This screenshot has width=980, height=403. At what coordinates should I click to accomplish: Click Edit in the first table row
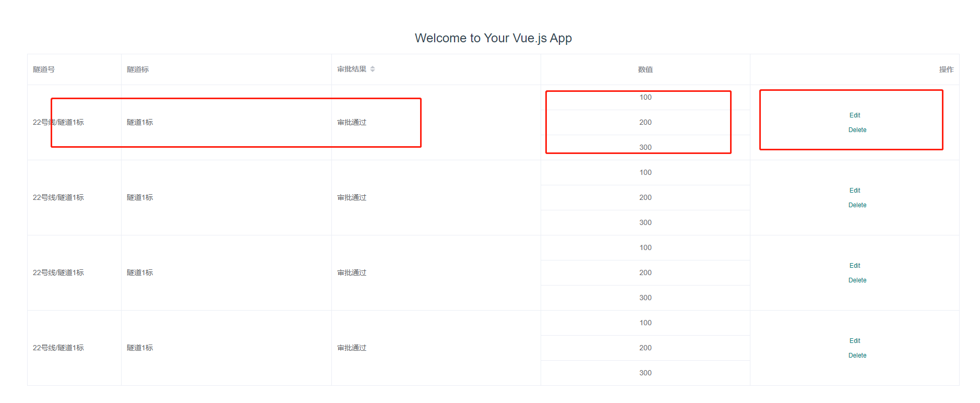coord(855,115)
